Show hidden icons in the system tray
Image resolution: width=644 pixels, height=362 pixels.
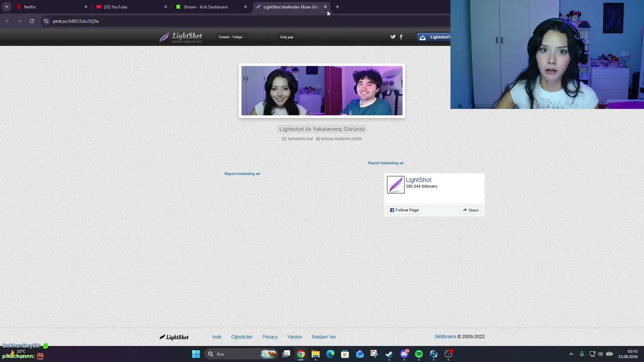(571, 354)
